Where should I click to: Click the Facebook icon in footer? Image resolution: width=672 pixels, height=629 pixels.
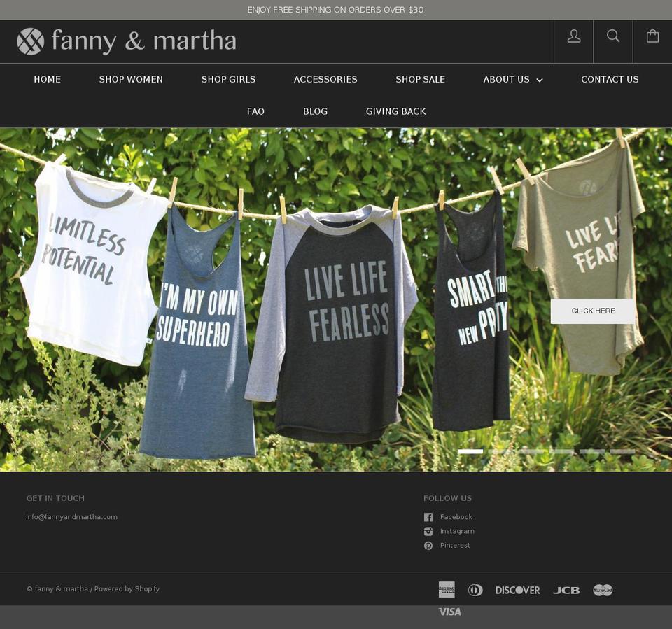click(x=428, y=517)
